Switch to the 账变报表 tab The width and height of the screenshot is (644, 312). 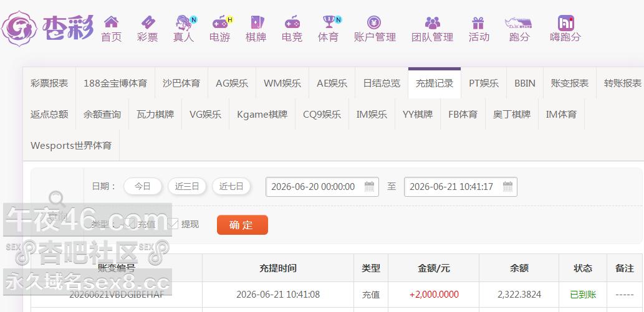pos(570,83)
